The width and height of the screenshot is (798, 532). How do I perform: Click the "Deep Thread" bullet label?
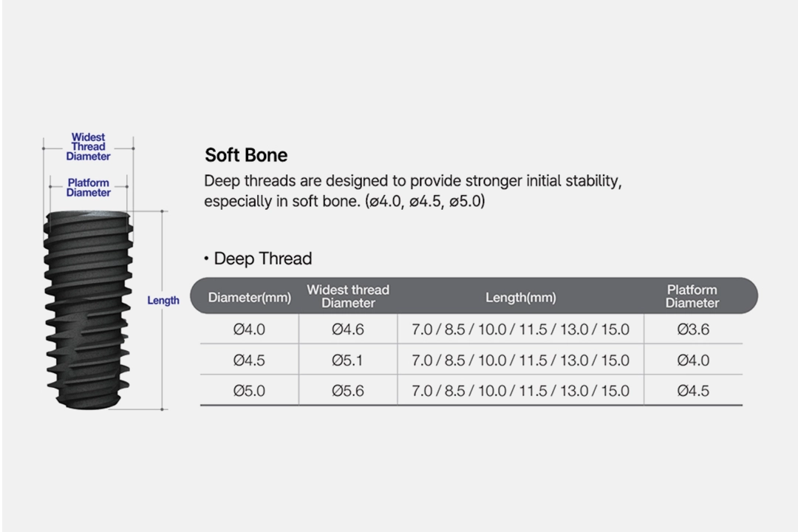262,259
